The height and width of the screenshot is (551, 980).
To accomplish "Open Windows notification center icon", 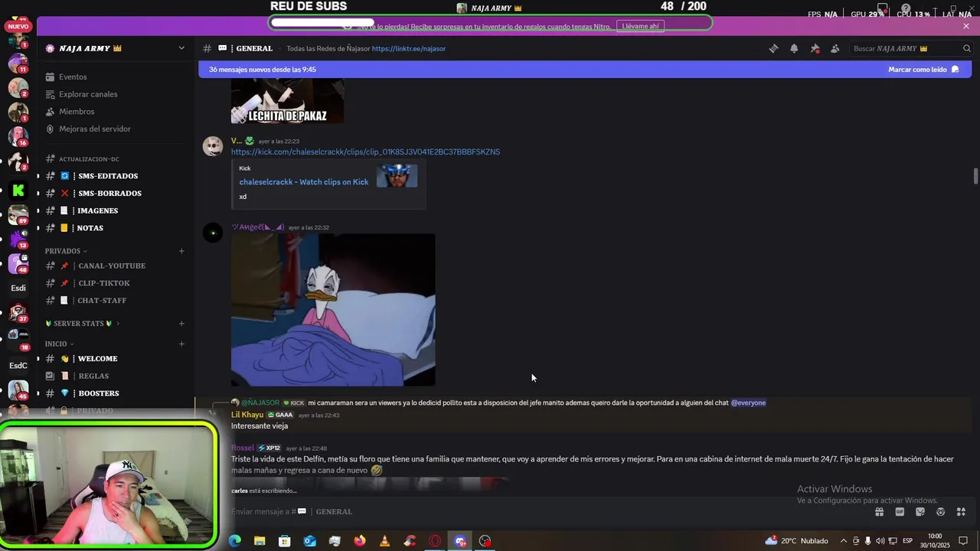I will pos(963,541).
